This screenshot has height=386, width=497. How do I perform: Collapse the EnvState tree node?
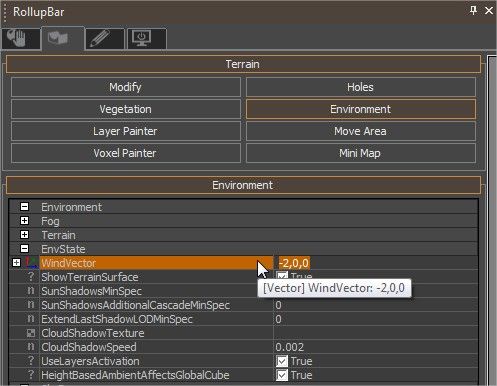coord(24,249)
